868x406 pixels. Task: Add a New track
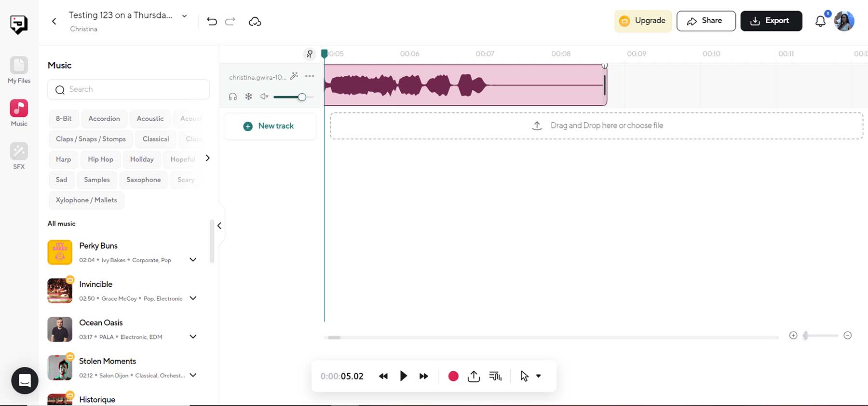pos(270,126)
